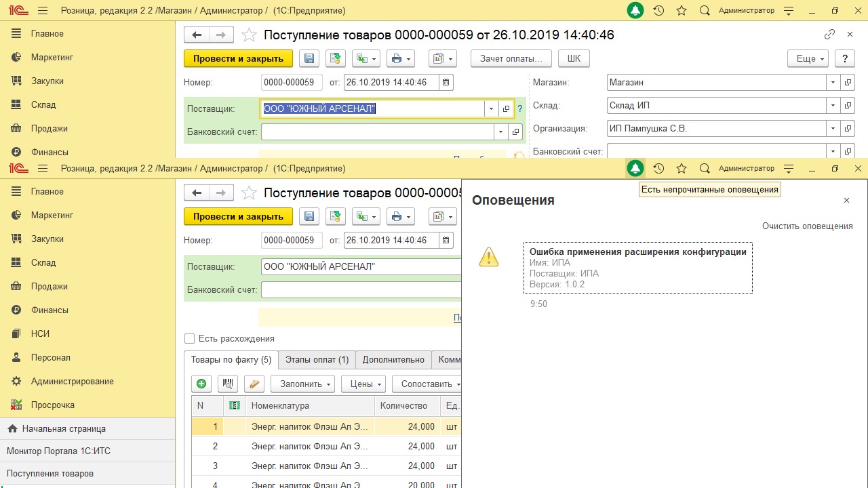Save document with floppy icon in lower window

click(309, 216)
